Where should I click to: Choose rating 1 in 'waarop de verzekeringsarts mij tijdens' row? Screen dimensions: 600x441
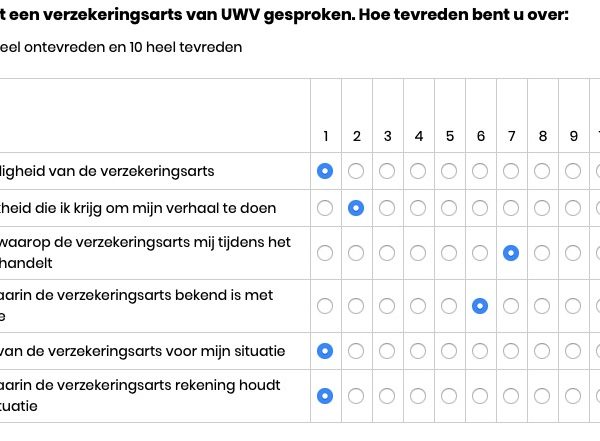click(325, 253)
